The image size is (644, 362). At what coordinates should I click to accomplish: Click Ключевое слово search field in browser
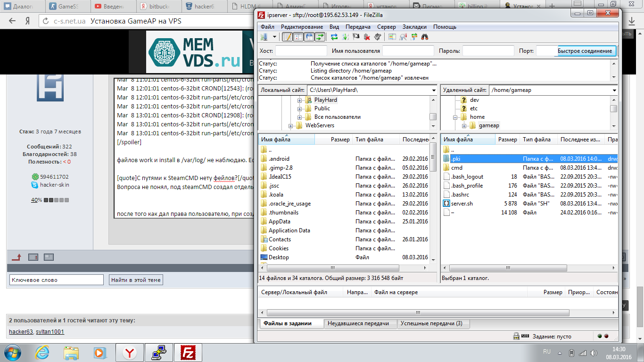(56, 280)
